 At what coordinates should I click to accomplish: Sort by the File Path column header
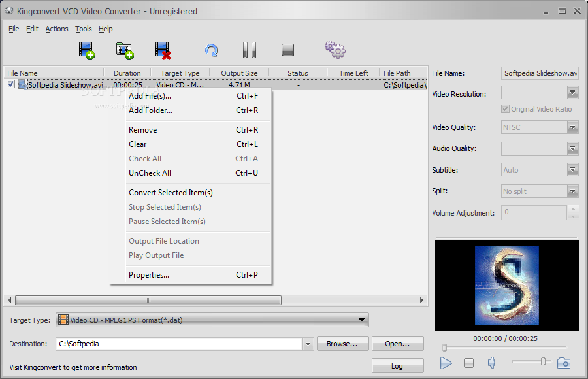click(404, 73)
